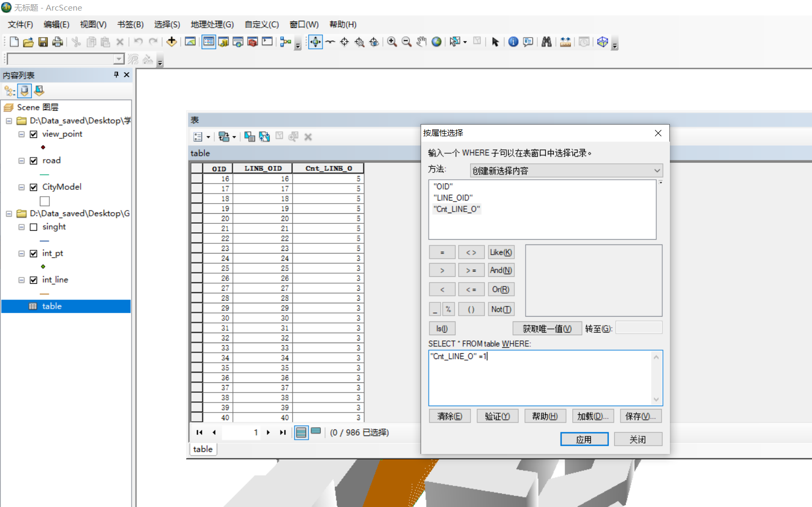Open the Catalog window

click(x=223, y=42)
